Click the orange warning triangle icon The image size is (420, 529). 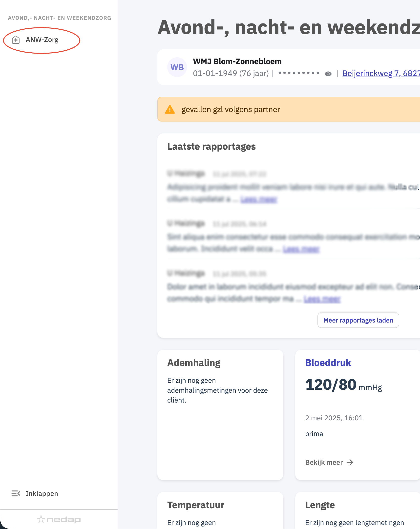coord(170,109)
